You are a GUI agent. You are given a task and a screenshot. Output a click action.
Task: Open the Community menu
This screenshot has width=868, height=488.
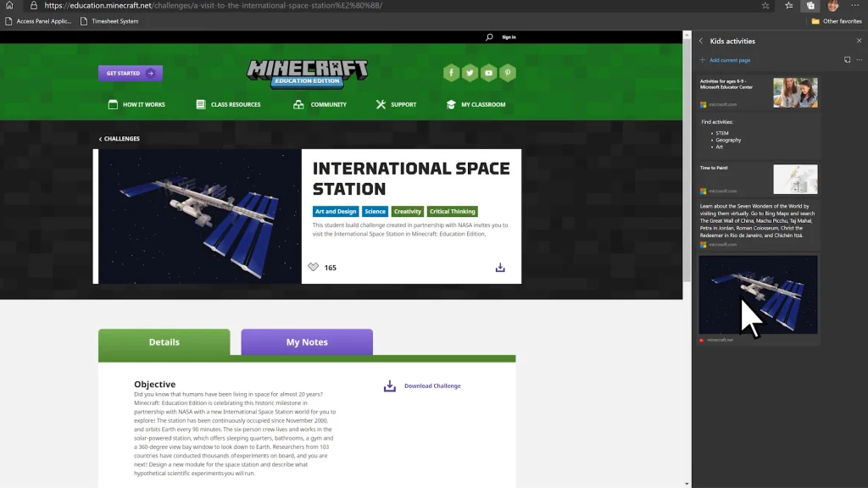click(x=320, y=104)
